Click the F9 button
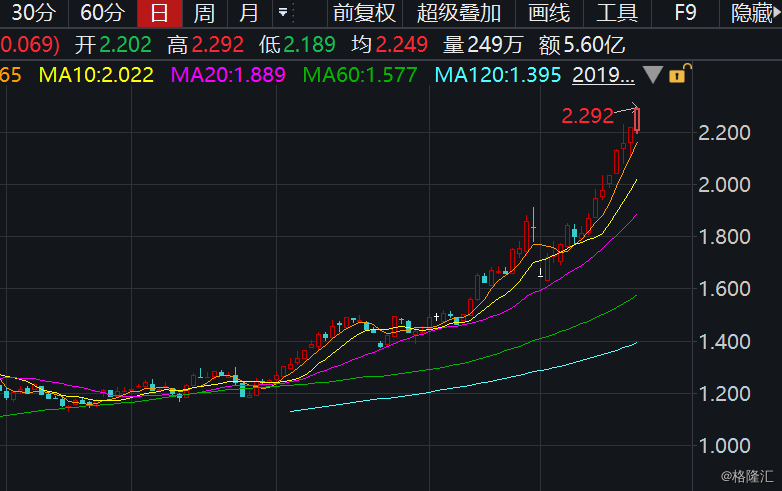The height and width of the screenshot is (491, 782). coord(685,13)
